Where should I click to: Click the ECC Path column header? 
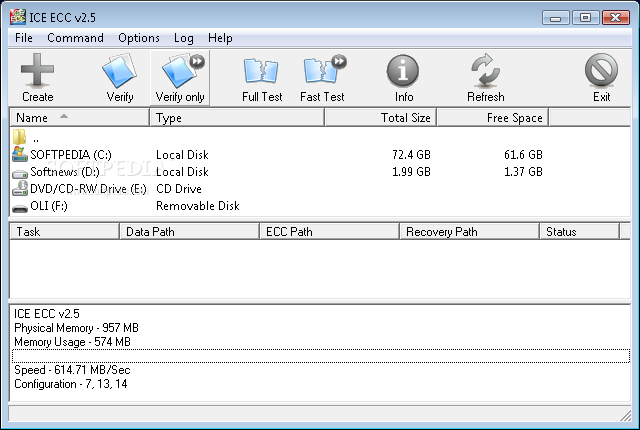329,231
